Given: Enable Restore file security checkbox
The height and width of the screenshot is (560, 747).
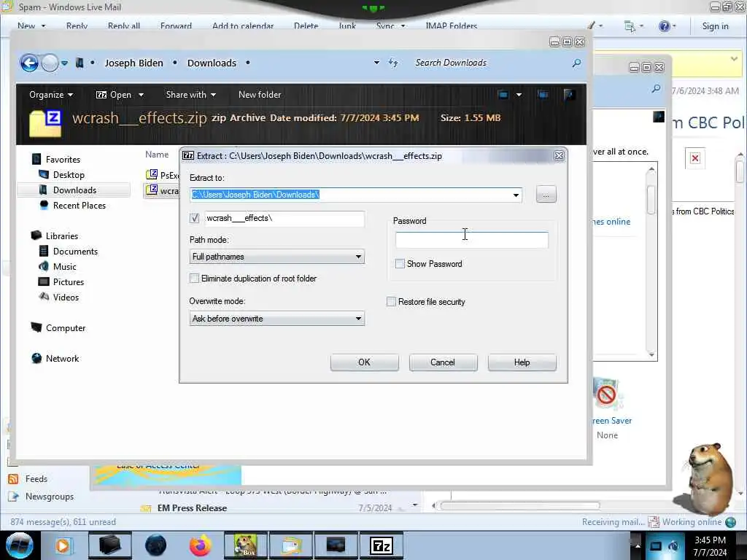Looking at the screenshot, I should [x=391, y=302].
